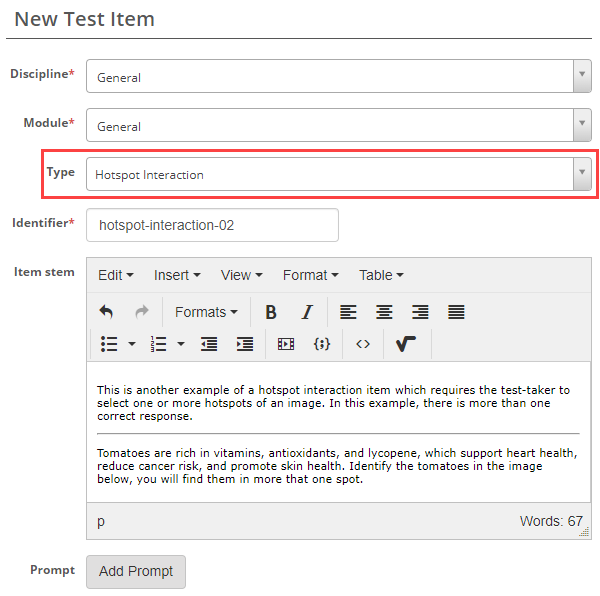Open the Insert menu

[x=177, y=275]
